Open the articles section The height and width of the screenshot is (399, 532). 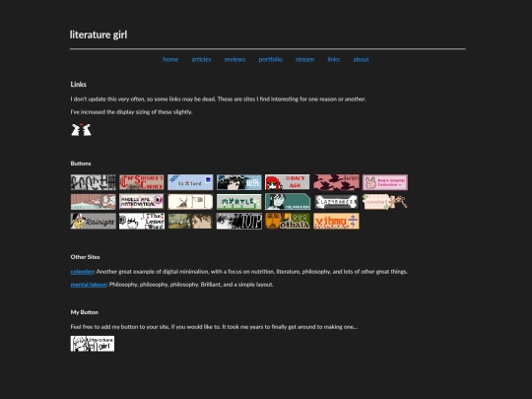pyautogui.click(x=201, y=59)
